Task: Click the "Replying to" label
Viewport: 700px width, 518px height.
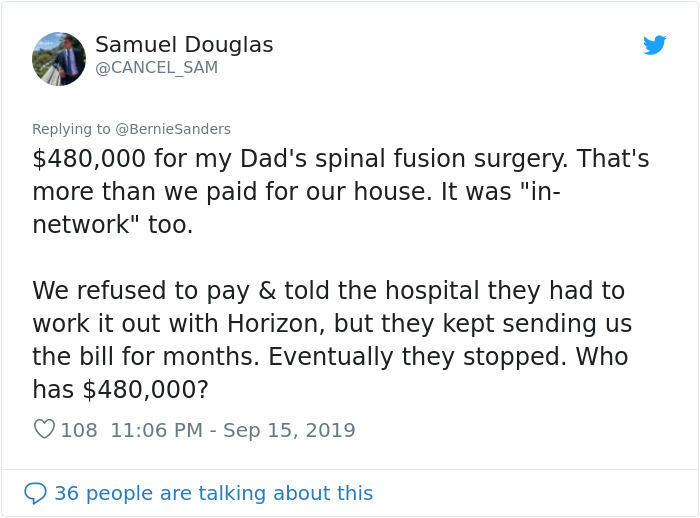Action: pos(72,129)
